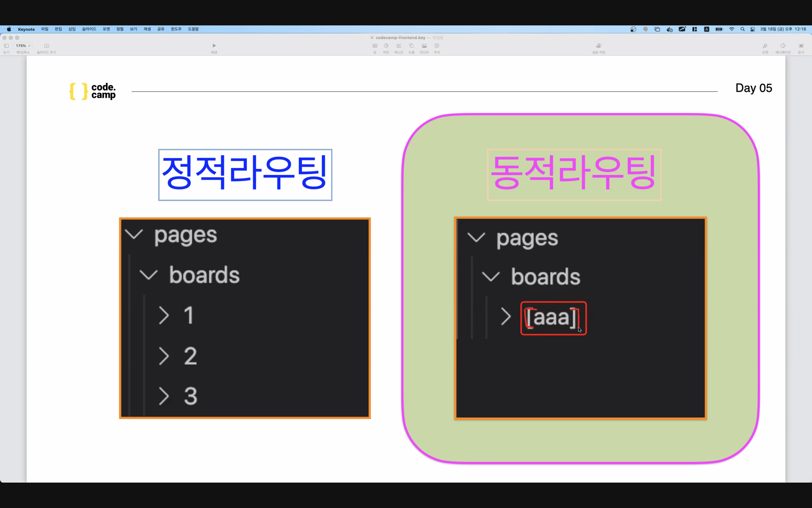Open the 편집 menu
Viewport: 812px width, 508px height.
pyautogui.click(x=58, y=29)
